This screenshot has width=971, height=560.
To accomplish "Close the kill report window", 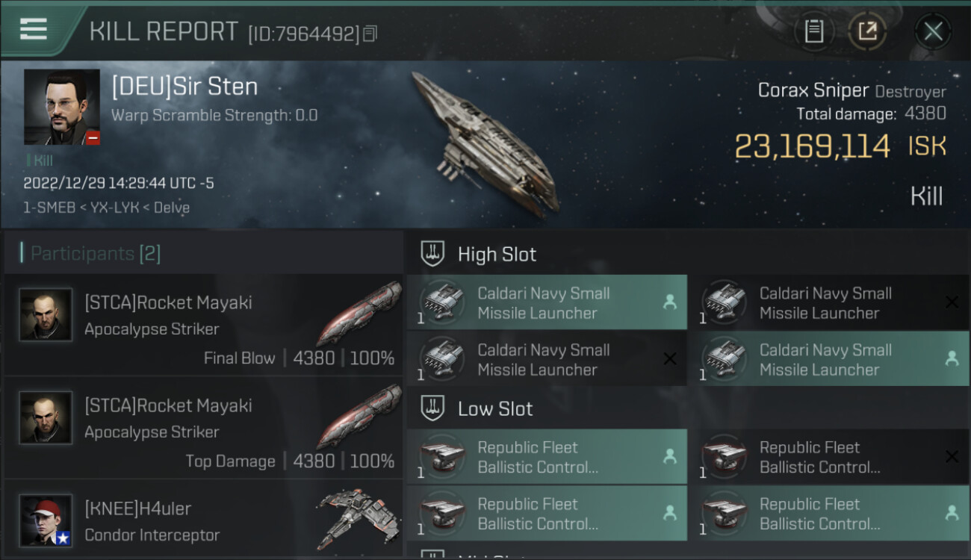I will (933, 31).
